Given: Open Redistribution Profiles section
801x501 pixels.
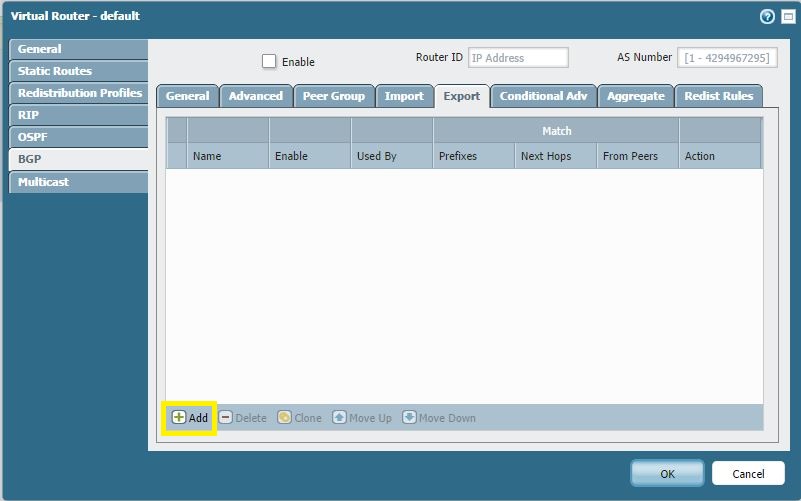Looking at the screenshot, I should pyautogui.click(x=79, y=93).
